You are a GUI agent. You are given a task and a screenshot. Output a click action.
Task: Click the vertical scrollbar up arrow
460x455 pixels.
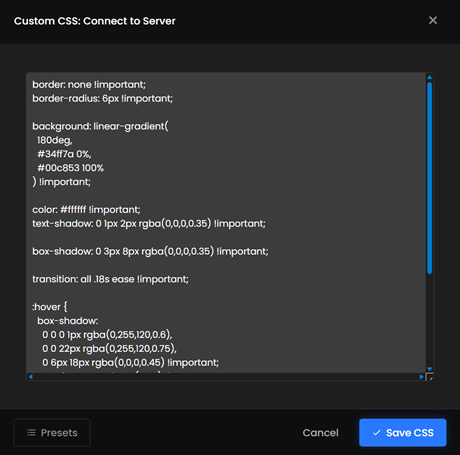[430, 77]
